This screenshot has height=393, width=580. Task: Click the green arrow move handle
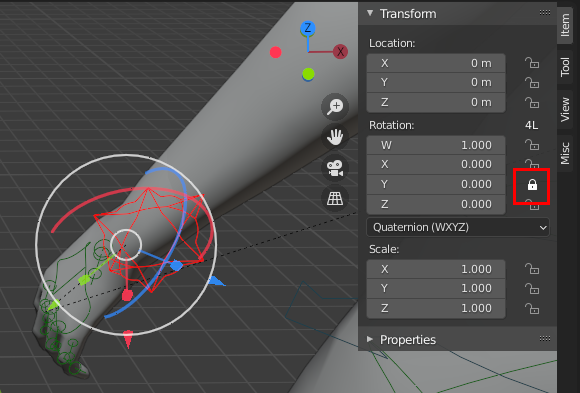(54, 305)
